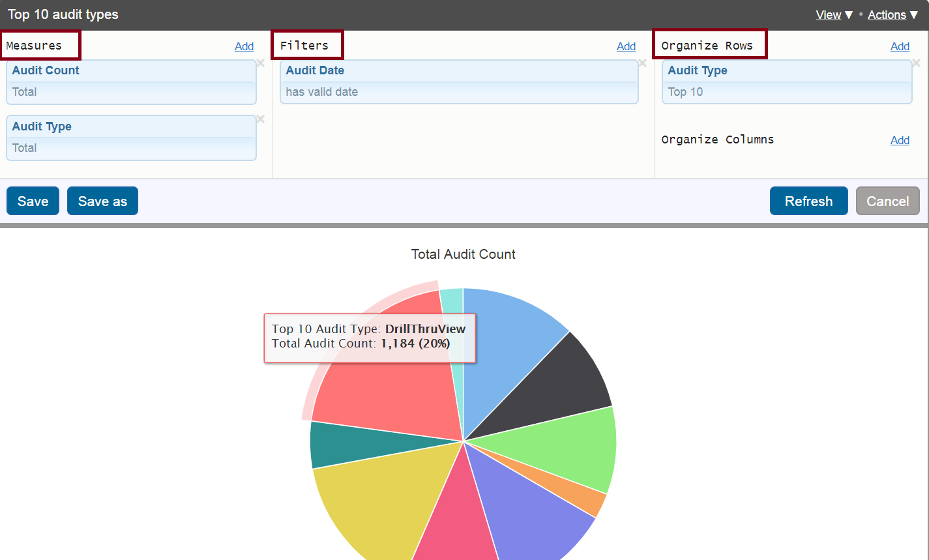This screenshot has width=929, height=560.
Task: Remove the Audit Count measure
Action: click(x=260, y=63)
